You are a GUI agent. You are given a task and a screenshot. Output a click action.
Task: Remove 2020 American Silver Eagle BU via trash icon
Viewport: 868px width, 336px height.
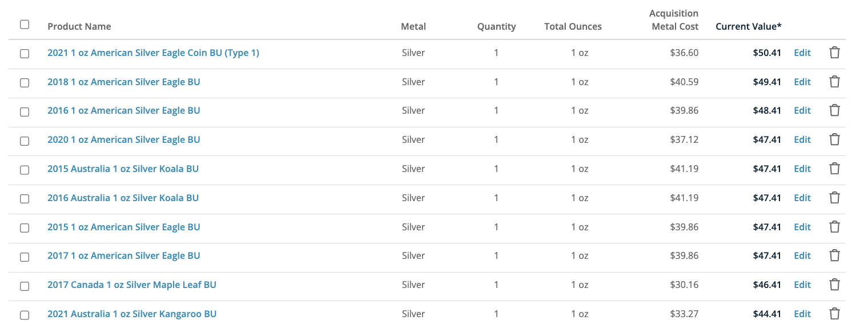point(834,139)
